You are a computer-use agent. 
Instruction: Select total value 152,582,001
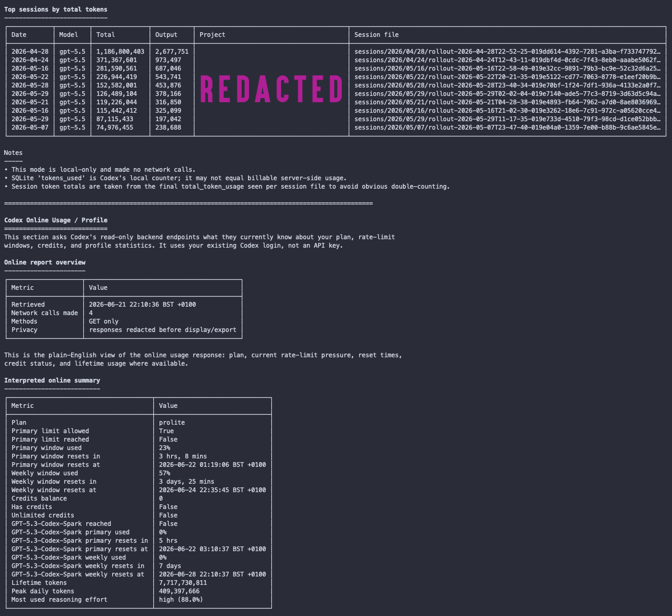pos(116,85)
